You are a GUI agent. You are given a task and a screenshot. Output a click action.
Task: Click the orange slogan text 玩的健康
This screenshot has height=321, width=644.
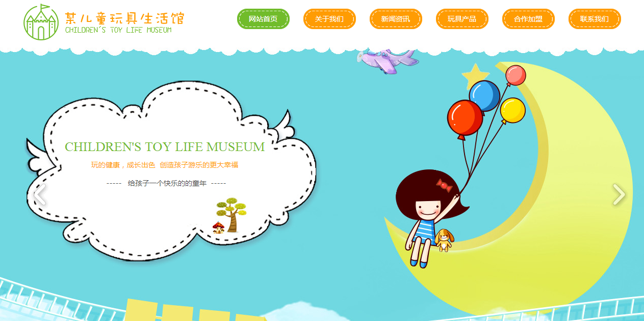coord(164,165)
